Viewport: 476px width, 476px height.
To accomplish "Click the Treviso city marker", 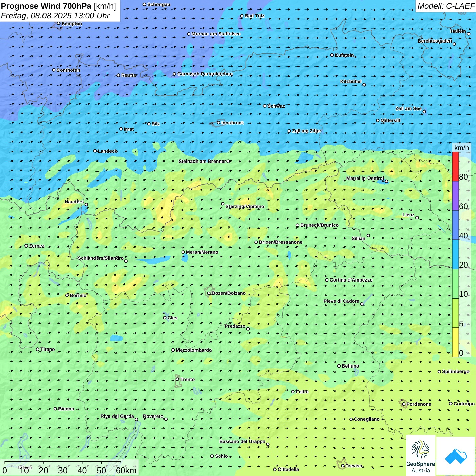I will [x=343, y=466].
